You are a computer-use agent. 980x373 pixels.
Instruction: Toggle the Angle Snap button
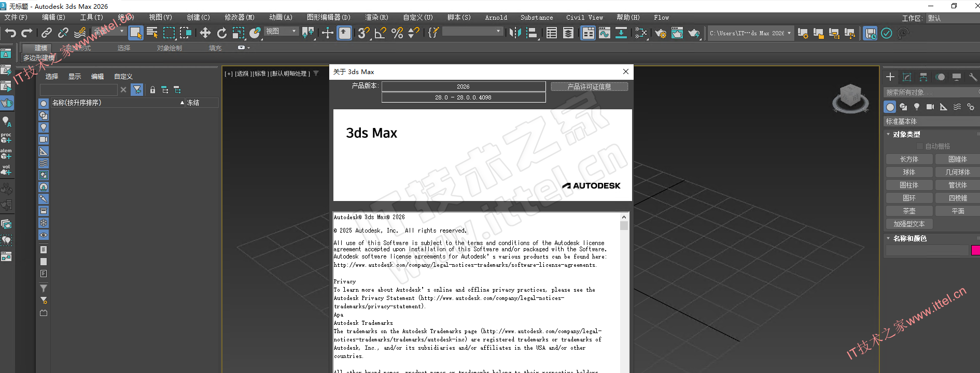[381, 33]
